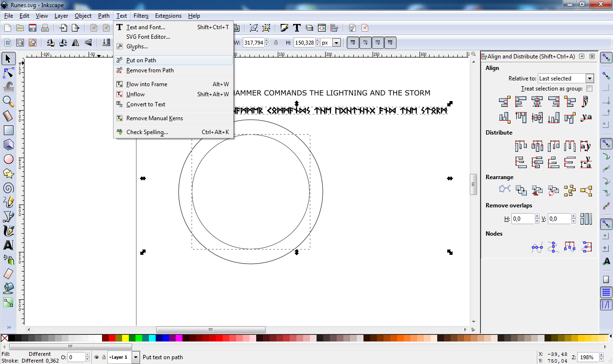Select the Measure tool
This screenshot has width=613, height=364.
(8, 116)
